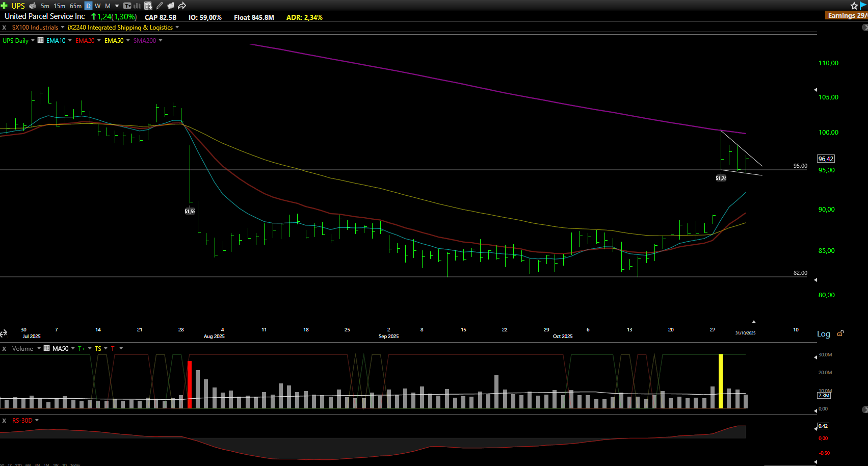The image size is (868, 466).
Task: Click the blue flag icon
Action: (863, 6)
